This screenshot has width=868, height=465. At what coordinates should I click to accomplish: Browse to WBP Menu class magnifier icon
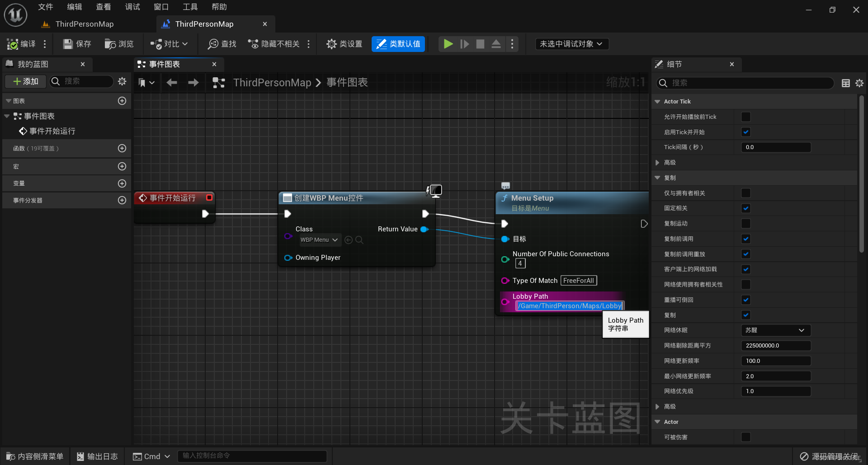click(359, 240)
